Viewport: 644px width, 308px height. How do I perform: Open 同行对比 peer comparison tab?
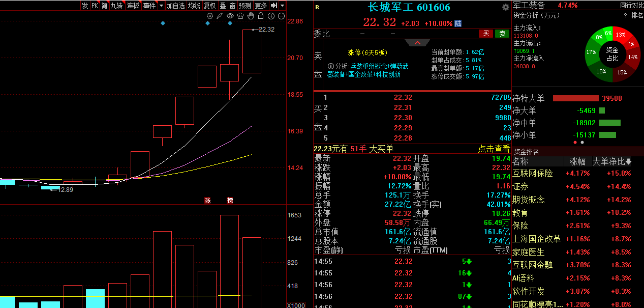pos(632,5)
